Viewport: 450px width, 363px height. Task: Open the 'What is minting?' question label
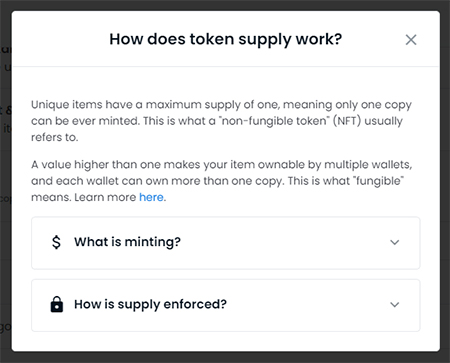[127, 242]
